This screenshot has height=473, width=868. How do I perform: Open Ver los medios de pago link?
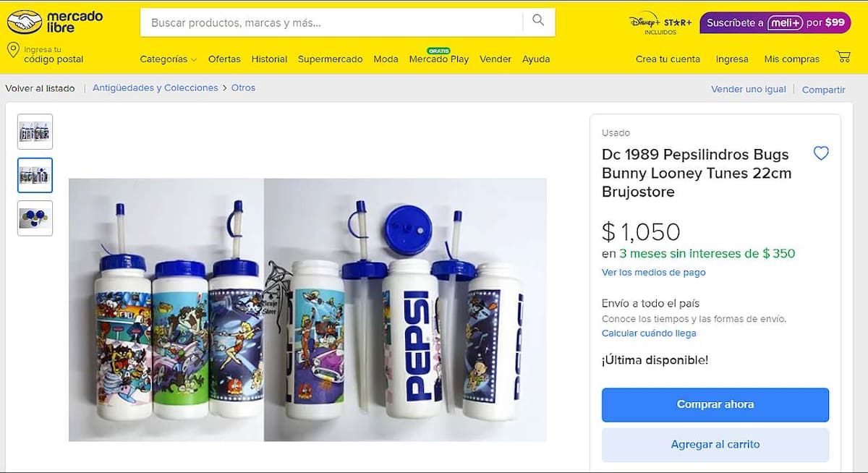click(x=653, y=273)
